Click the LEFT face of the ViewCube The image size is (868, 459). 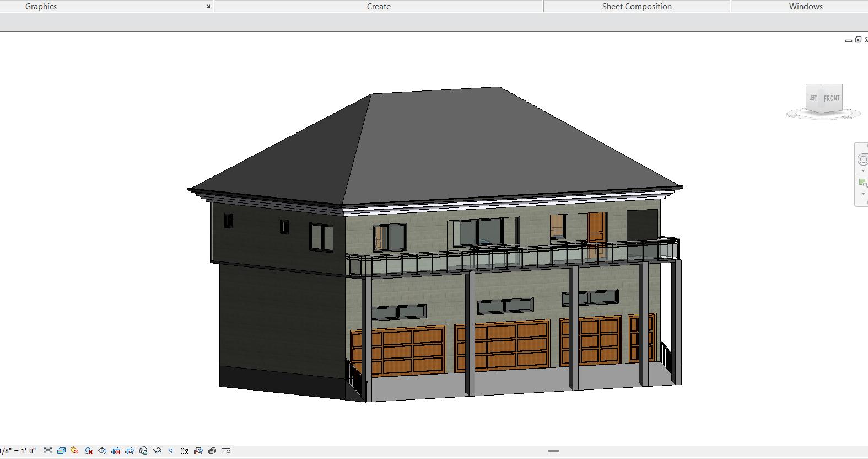tap(813, 98)
